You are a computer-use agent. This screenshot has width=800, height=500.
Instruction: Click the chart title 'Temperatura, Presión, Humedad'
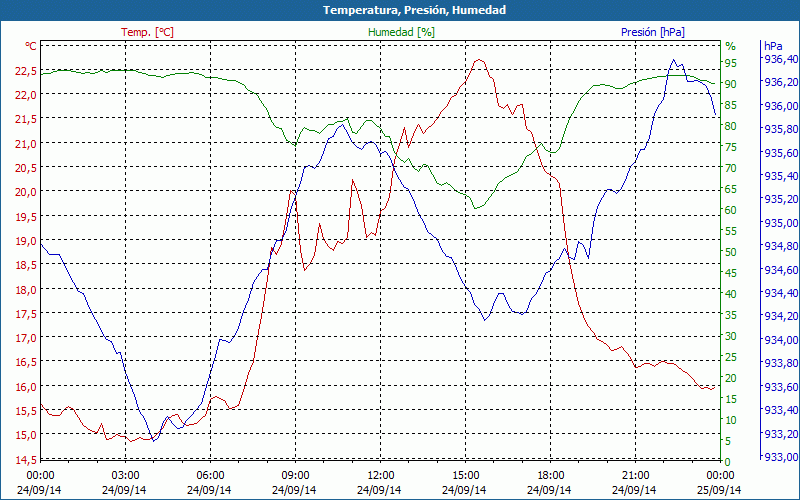tap(414, 10)
